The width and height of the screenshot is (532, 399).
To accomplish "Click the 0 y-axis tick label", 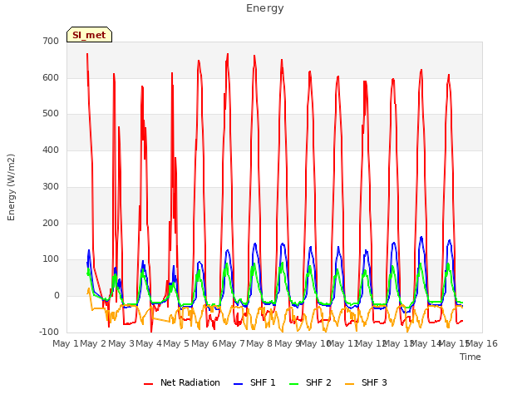I will tap(57, 296).
